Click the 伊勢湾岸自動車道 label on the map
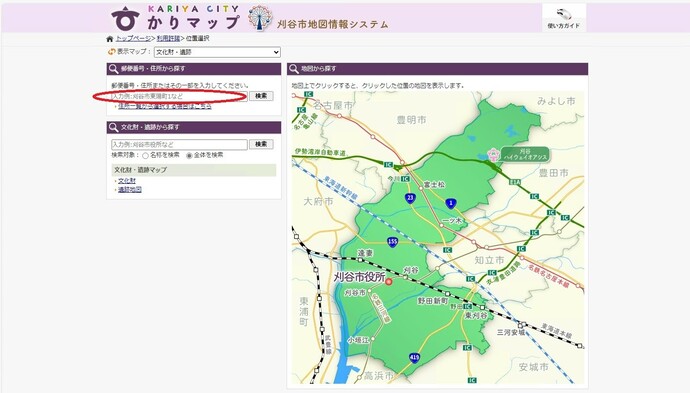 coord(320,152)
